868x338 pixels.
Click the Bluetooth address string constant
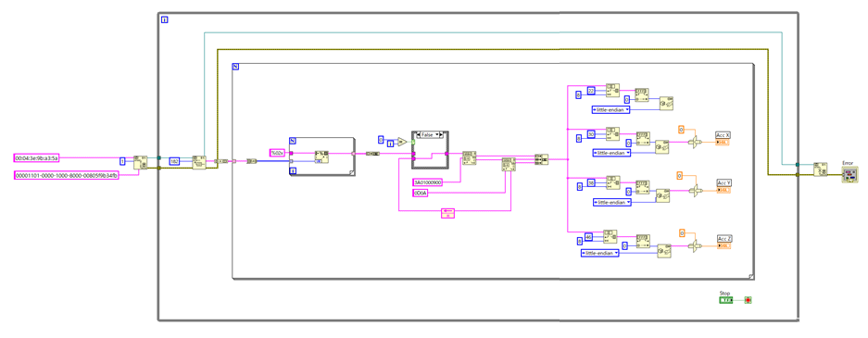click(x=36, y=158)
